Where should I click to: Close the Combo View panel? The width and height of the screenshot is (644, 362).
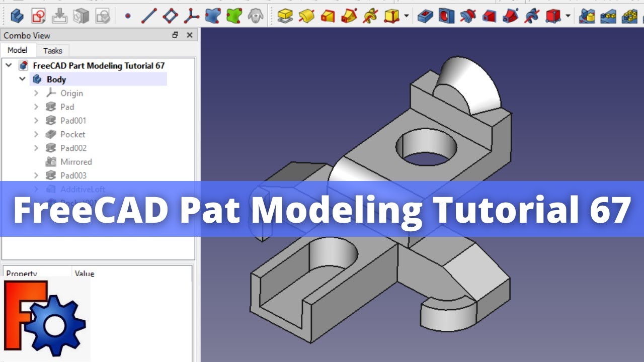190,35
